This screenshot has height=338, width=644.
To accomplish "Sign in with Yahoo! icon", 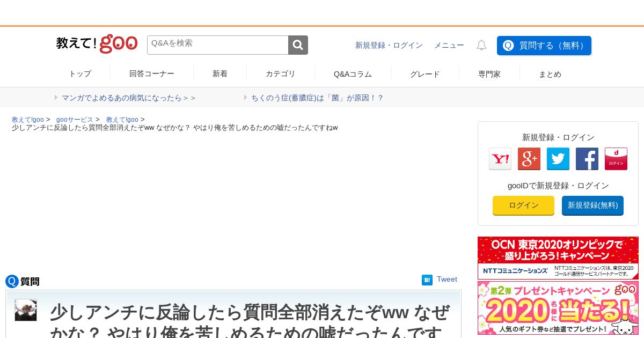I will click(x=500, y=159).
